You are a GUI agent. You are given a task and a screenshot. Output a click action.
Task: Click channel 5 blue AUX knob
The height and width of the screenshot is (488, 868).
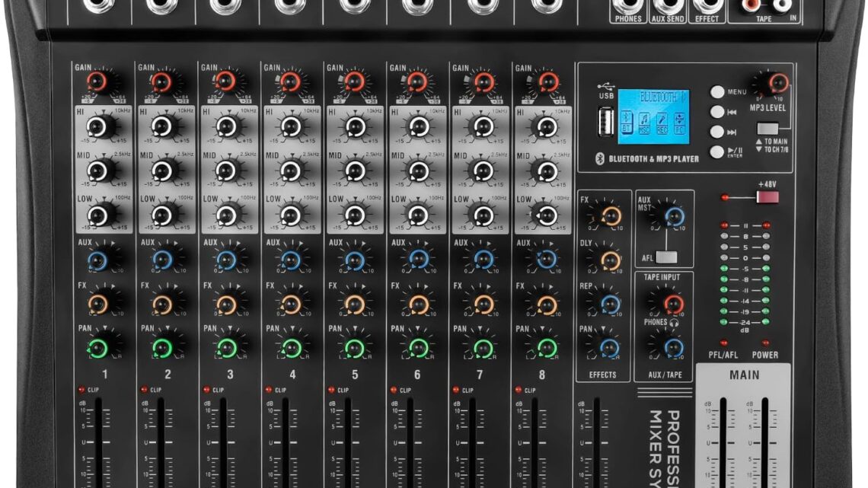353,261
